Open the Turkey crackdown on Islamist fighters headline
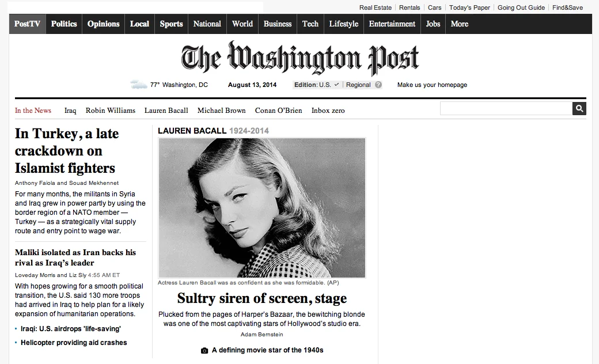Screen dimensions: 599x364 (67, 151)
